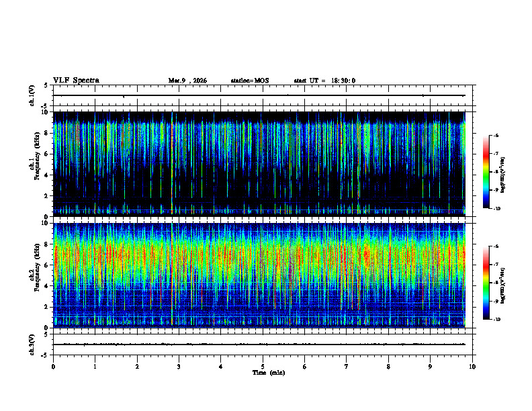Click the time axis tick label "2"
The width and height of the screenshot is (532, 411).
click(x=137, y=367)
